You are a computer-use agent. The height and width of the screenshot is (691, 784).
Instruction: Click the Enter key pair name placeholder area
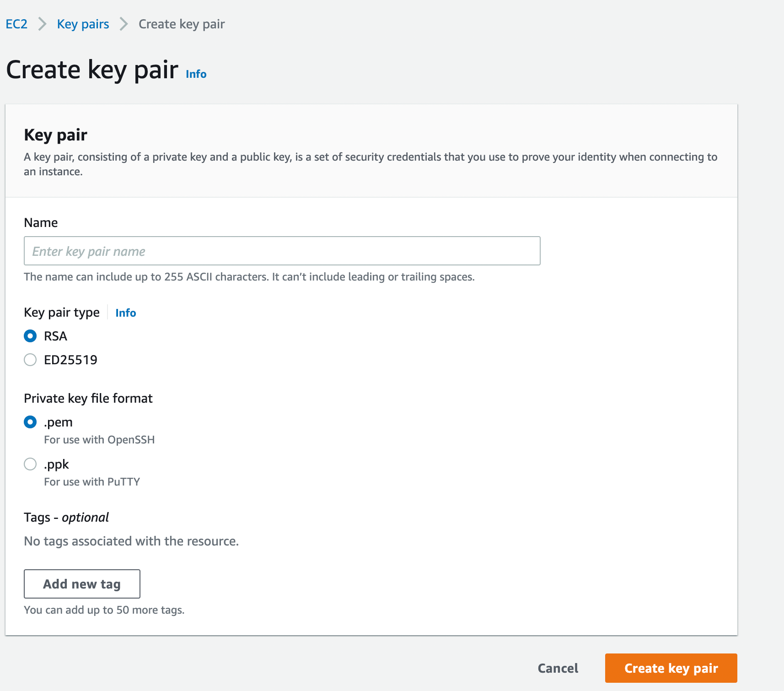point(88,251)
